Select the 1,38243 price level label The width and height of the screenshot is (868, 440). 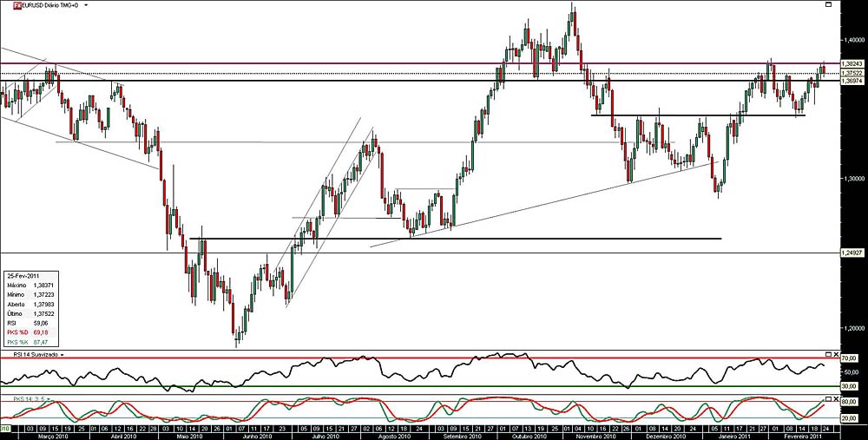tap(852, 64)
